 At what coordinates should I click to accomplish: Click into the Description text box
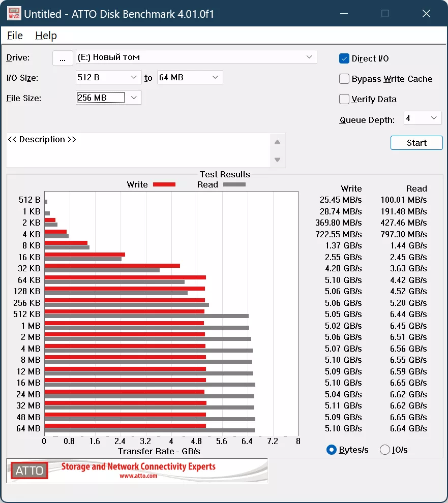[x=138, y=150]
